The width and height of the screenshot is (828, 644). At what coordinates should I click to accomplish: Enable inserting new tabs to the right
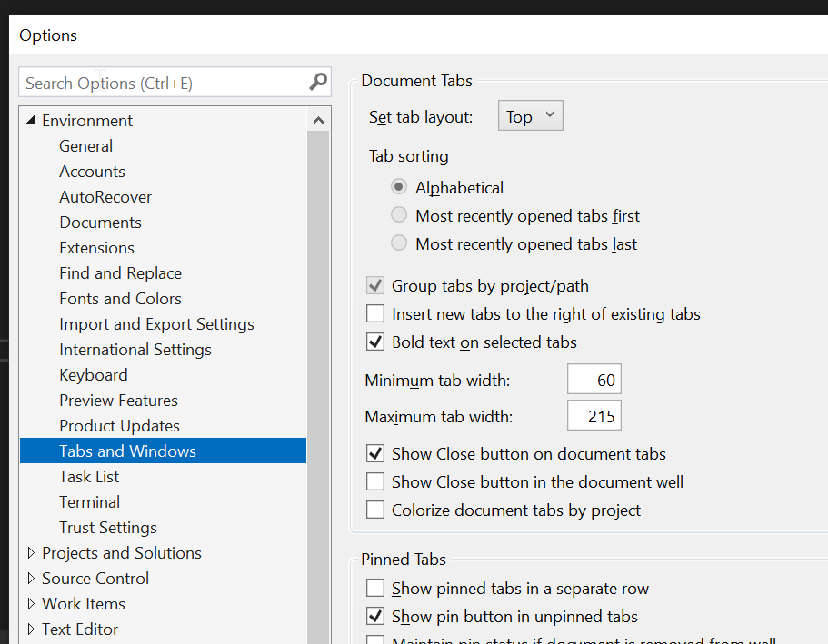tap(375, 314)
